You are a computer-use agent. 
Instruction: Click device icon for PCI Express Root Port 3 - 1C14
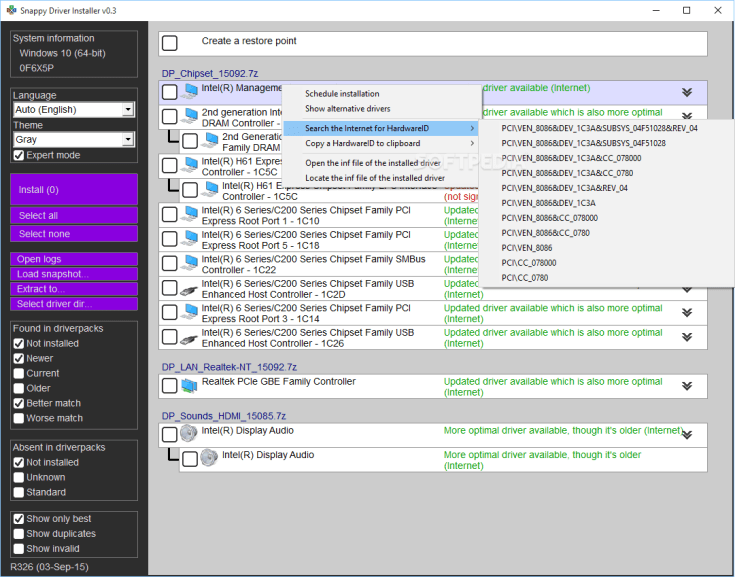tap(189, 312)
